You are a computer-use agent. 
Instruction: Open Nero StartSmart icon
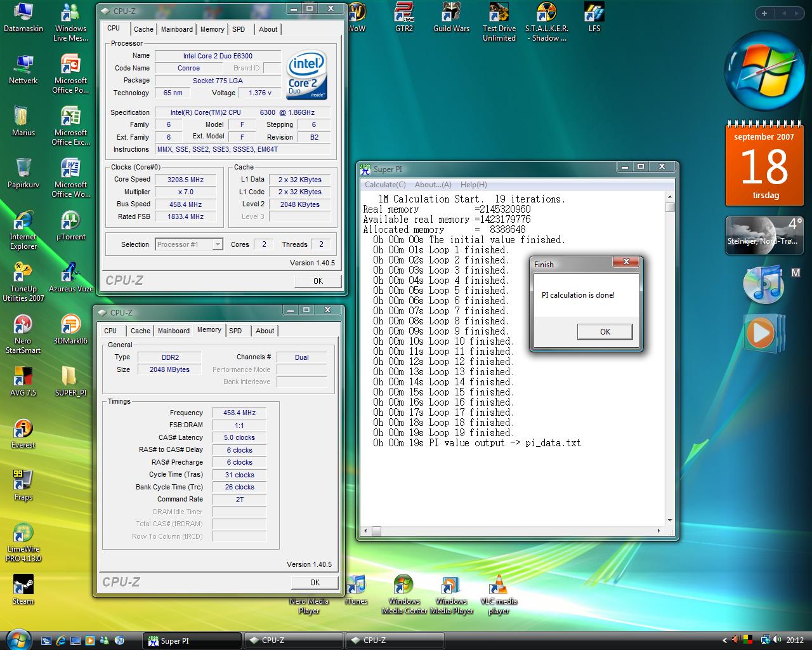coord(23,335)
